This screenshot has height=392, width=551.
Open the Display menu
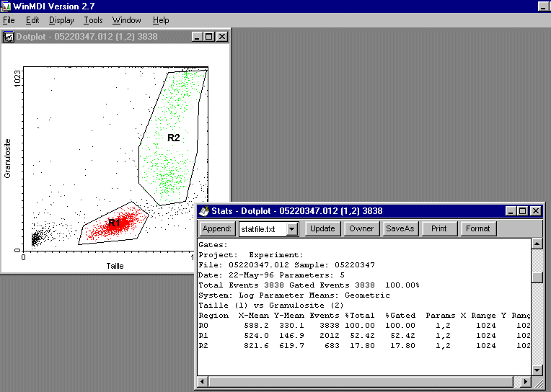pos(61,20)
